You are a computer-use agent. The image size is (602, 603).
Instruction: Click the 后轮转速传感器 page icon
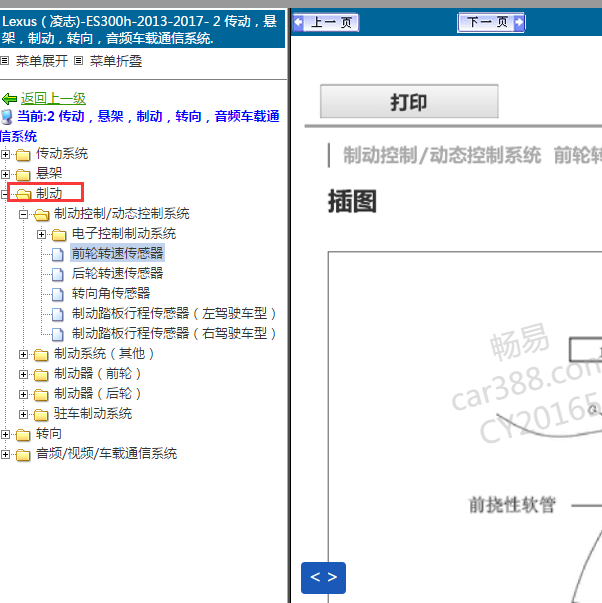[x=58, y=274]
